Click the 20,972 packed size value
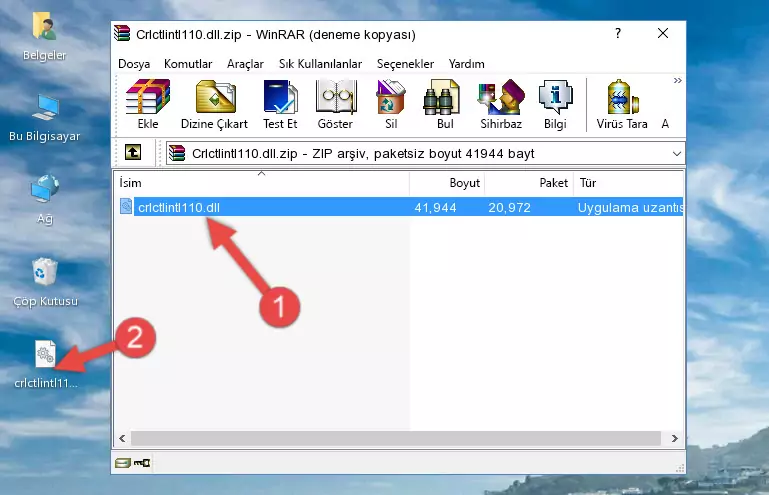Image resolution: width=769 pixels, height=495 pixels. pyautogui.click(x=510, y=208)
